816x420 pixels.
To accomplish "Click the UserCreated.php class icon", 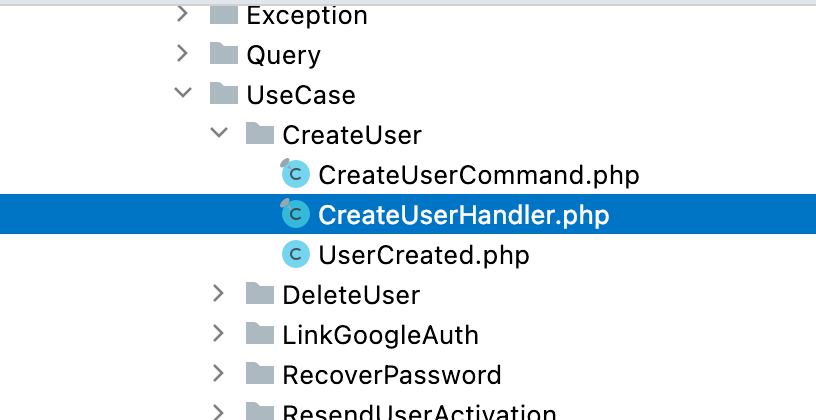I will [296, 254].
